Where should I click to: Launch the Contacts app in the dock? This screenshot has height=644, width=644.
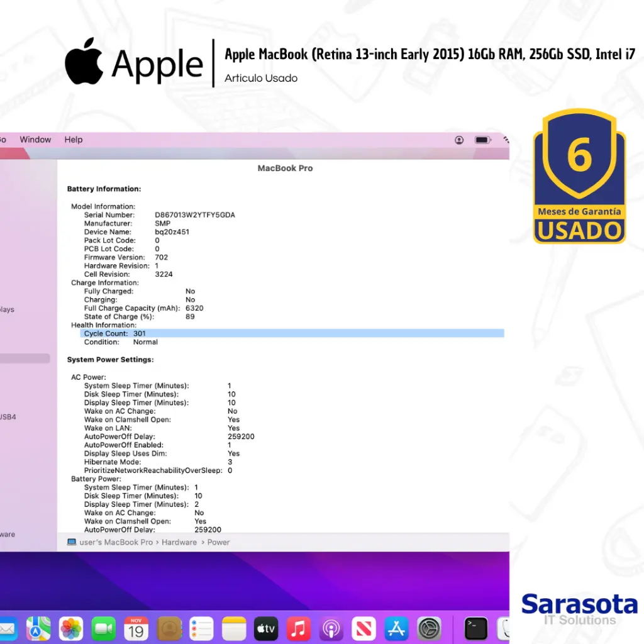click(169, 628)
